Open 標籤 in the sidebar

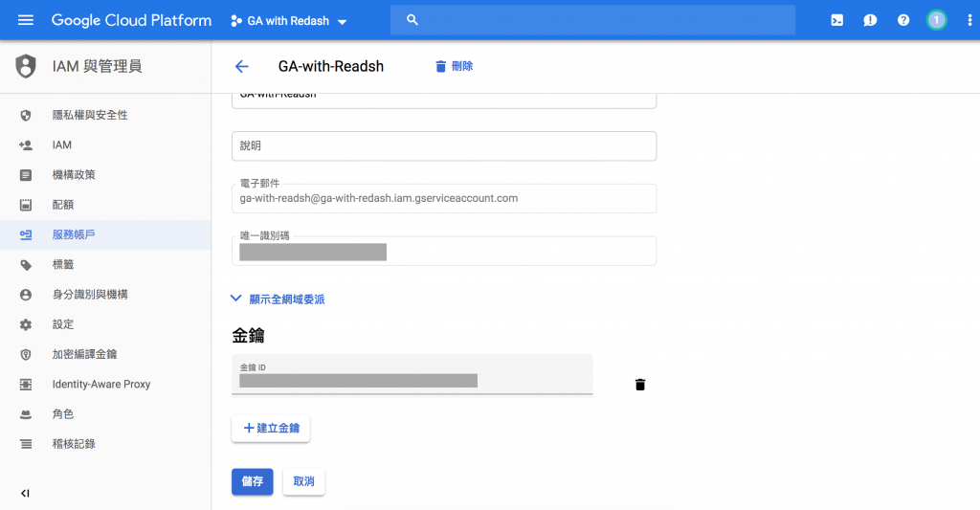105,265
